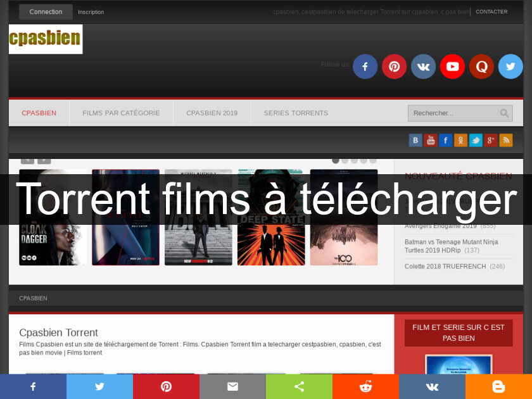The height and width of the screenshot is (399, 532).
Task: Click the small RSS feed icon
Action: pyautogui.click(x=506, y=140)
